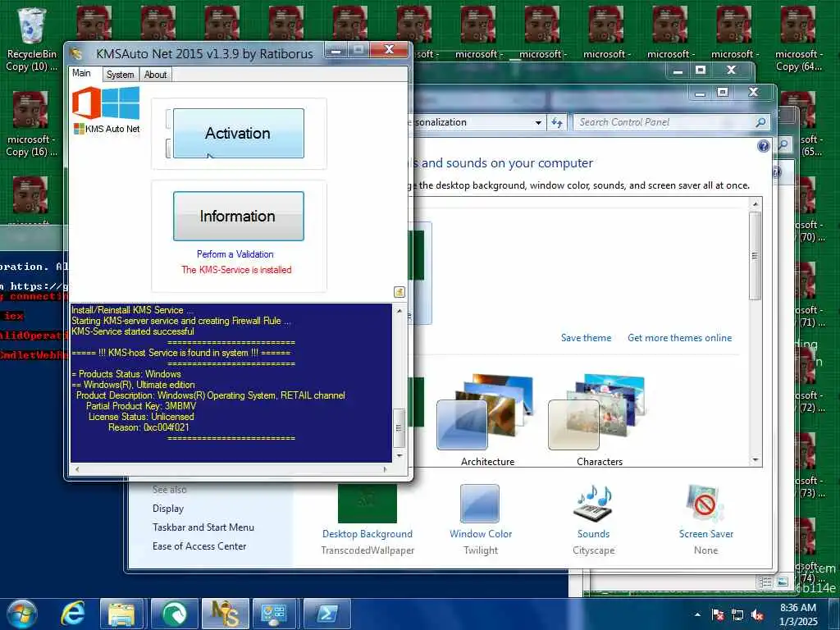Click the clock showing 8:36 AM
Viewport: 840px width, 630px height.
[x=798, y=614]
